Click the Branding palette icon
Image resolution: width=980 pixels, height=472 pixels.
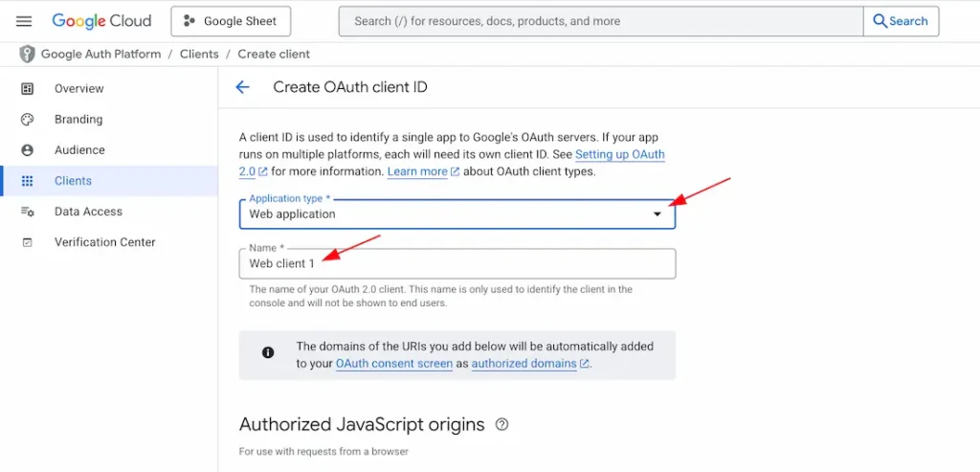(x=28, y=120)
